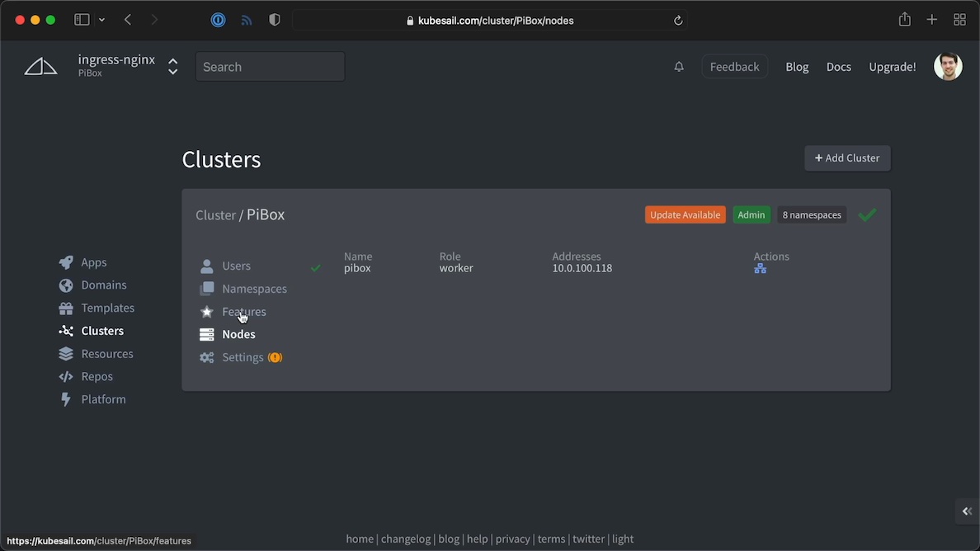Switch to the cluster Users tab
The height and width of the screenshot is (551, 980).
(236, 266)
